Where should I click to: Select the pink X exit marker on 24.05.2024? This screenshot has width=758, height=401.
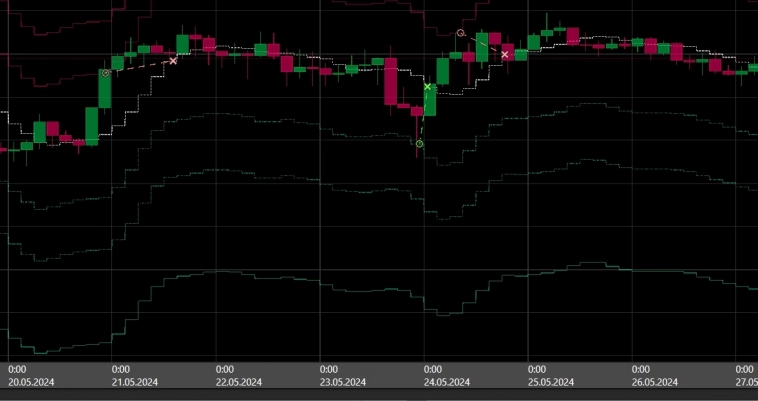coord(505,55)
